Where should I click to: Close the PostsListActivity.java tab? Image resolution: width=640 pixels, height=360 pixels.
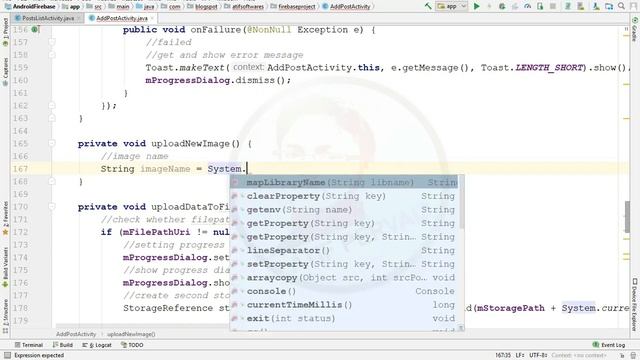point(79,18)
